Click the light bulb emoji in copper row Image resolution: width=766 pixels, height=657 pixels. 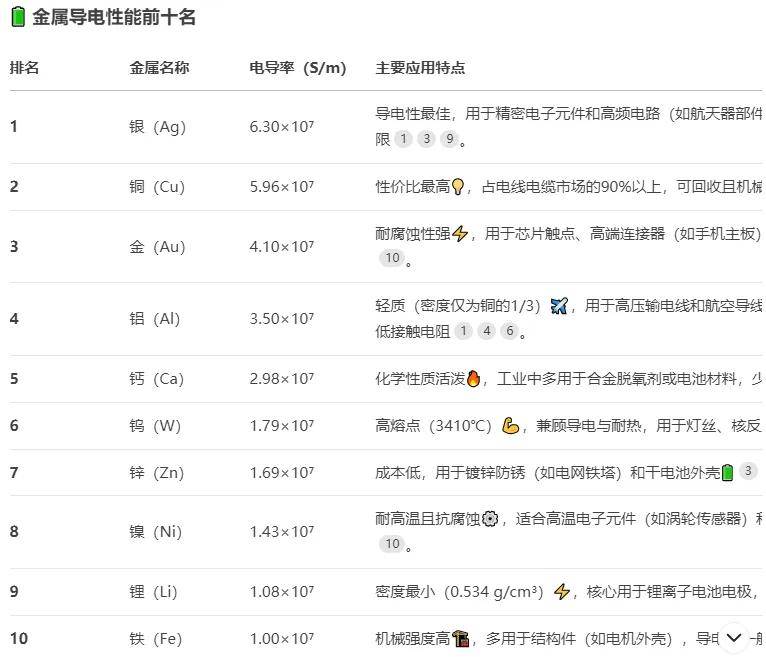point(457,187)
